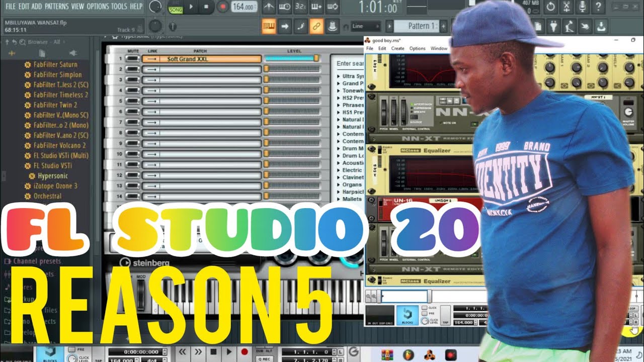Click the download arrow icon in FL toolbar
644x362 pixels.
click(x=601, y=26)
